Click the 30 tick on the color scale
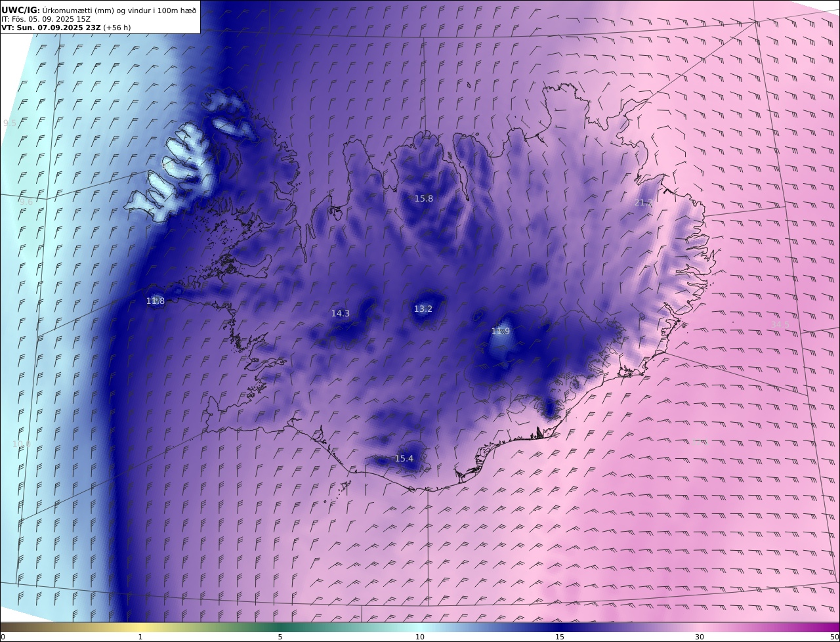This screenshot has width=840, height=642. click(700, 637)
